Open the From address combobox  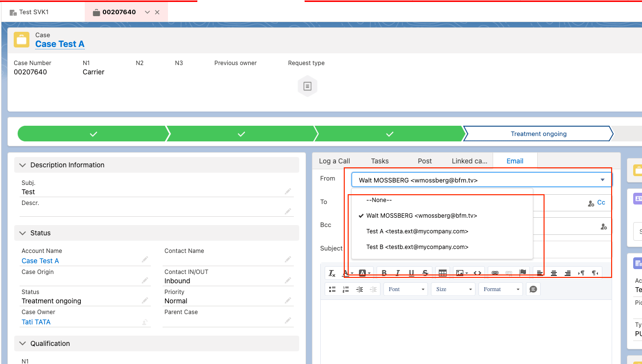click(x=482, y=180)
